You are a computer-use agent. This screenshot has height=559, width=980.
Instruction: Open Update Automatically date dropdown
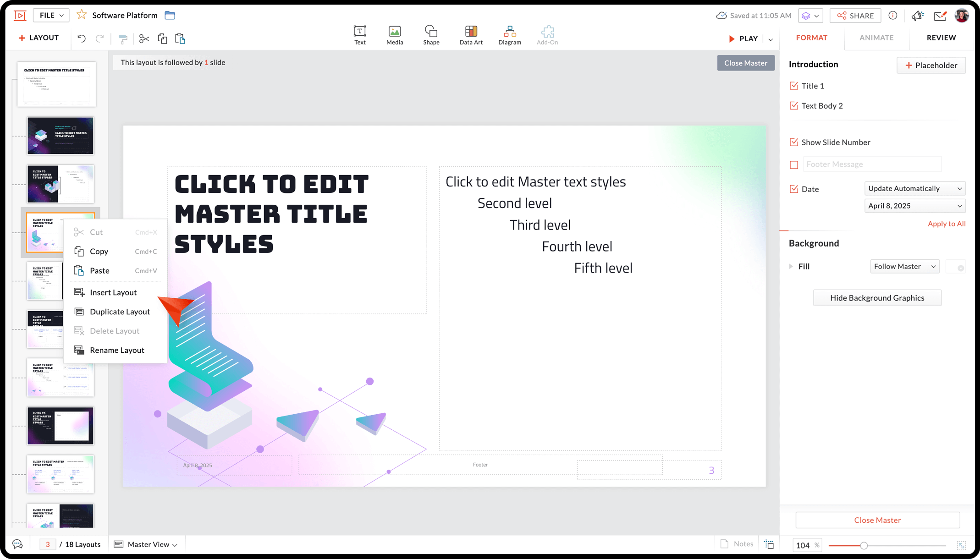pos(914,188)
